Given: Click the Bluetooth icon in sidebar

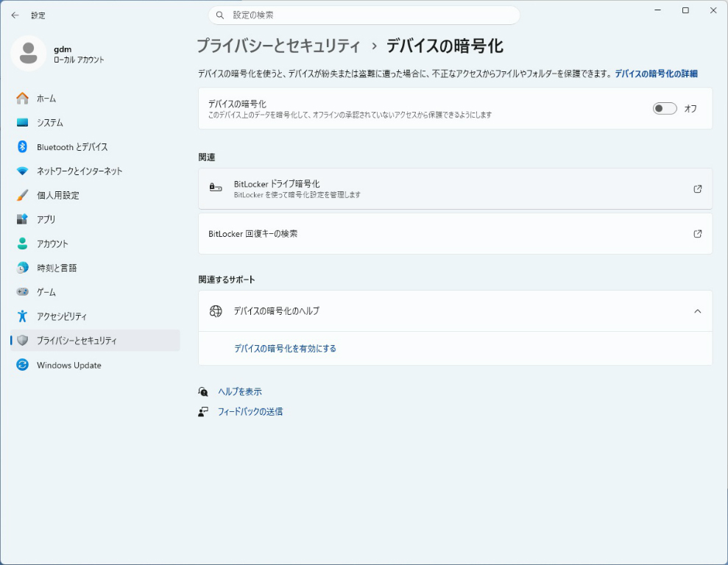Looking at the screenshot, I should point(22,146).
